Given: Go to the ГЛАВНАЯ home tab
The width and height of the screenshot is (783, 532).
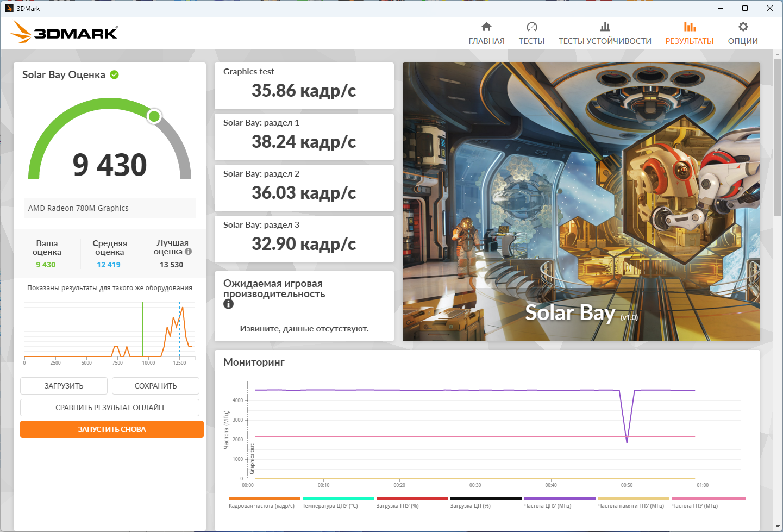Looking at the screenshot, I should point(486,34).
